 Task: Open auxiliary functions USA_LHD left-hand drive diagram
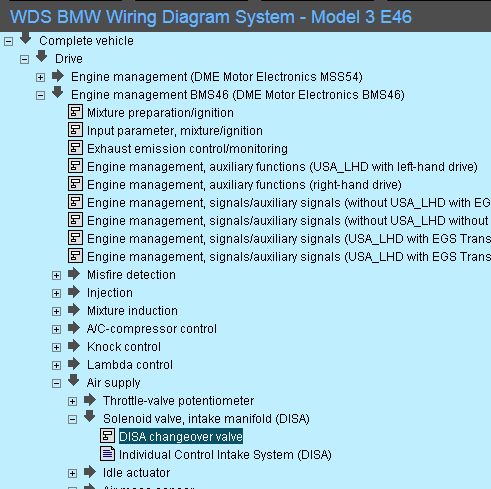click(x=282, y=167)
